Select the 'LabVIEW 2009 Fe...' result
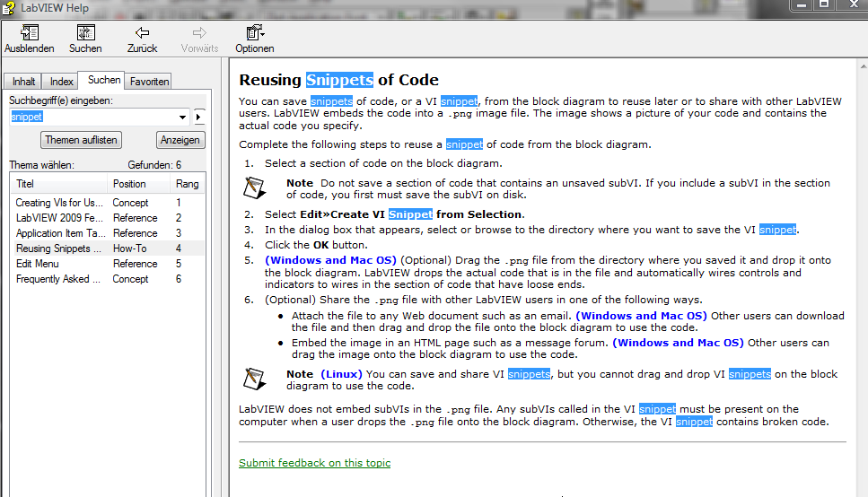 point(108,218)
